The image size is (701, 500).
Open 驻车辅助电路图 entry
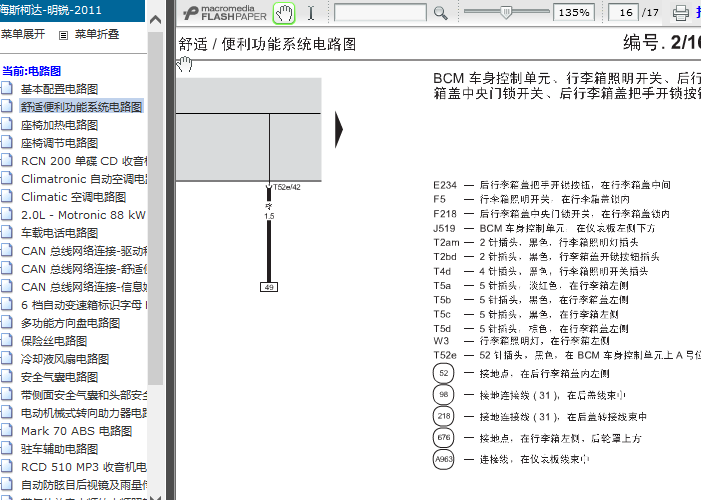pos(59,449)
